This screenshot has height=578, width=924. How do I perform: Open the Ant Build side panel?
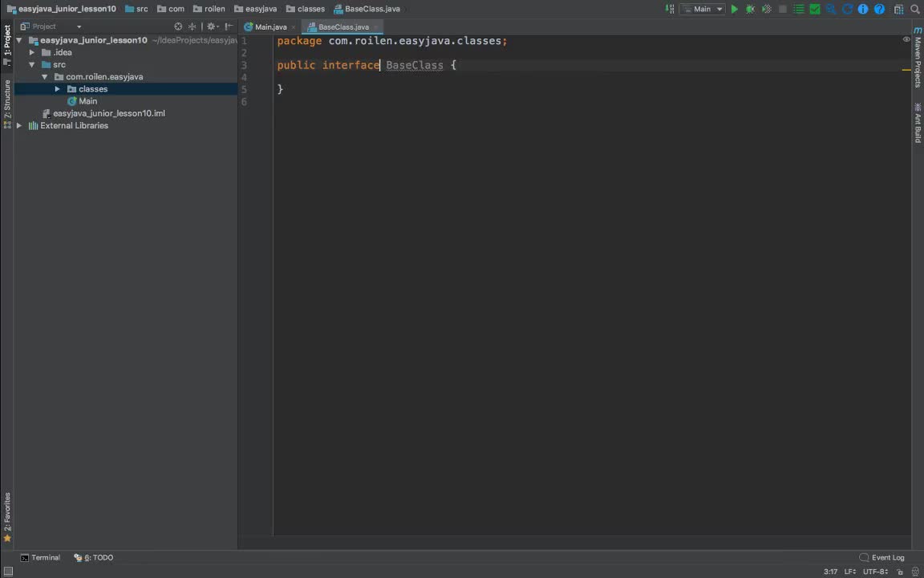click(918, 123)
